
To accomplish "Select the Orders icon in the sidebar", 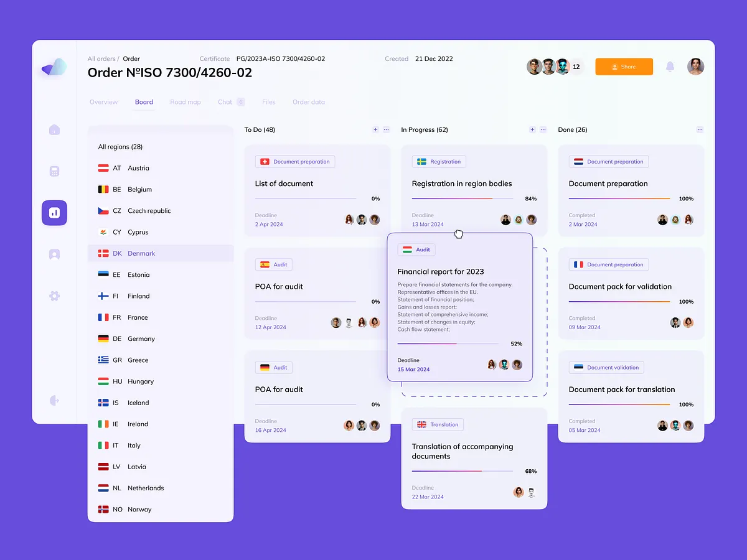I will [54, 171].
